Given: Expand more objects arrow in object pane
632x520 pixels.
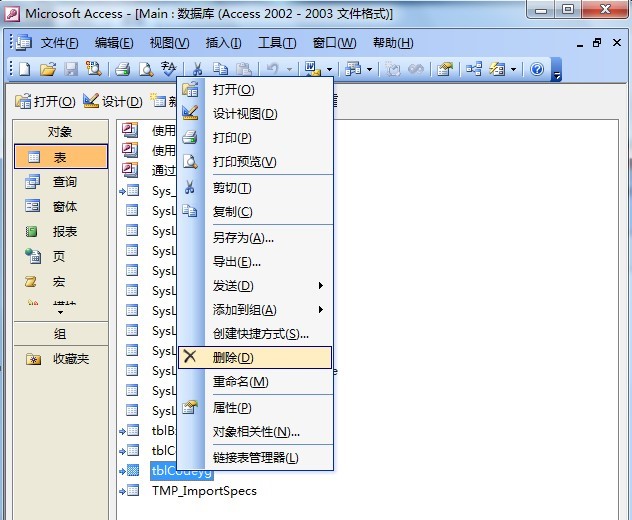Looking at the screenshot, I should click(x=60, y=312).
